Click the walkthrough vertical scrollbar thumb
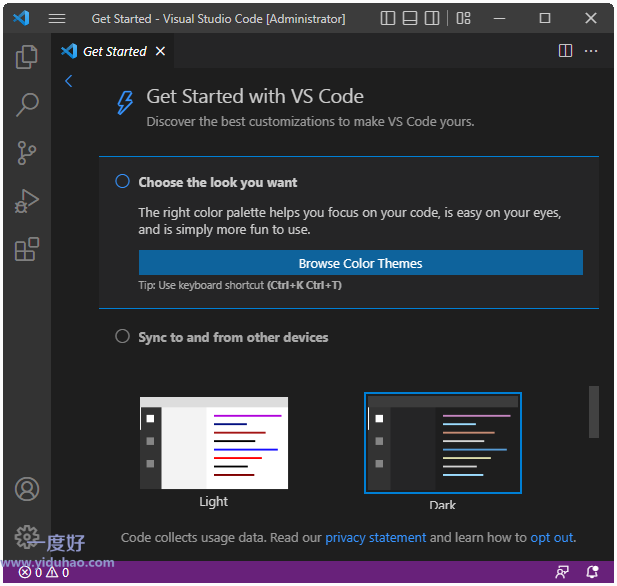The width and height of the screenshot is (617, 586). tap(593, 412)
